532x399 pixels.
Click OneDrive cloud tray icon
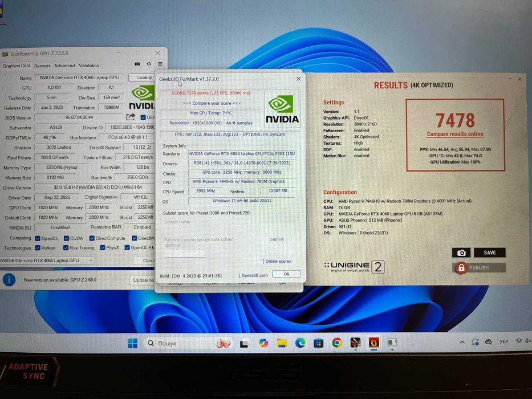489,341
